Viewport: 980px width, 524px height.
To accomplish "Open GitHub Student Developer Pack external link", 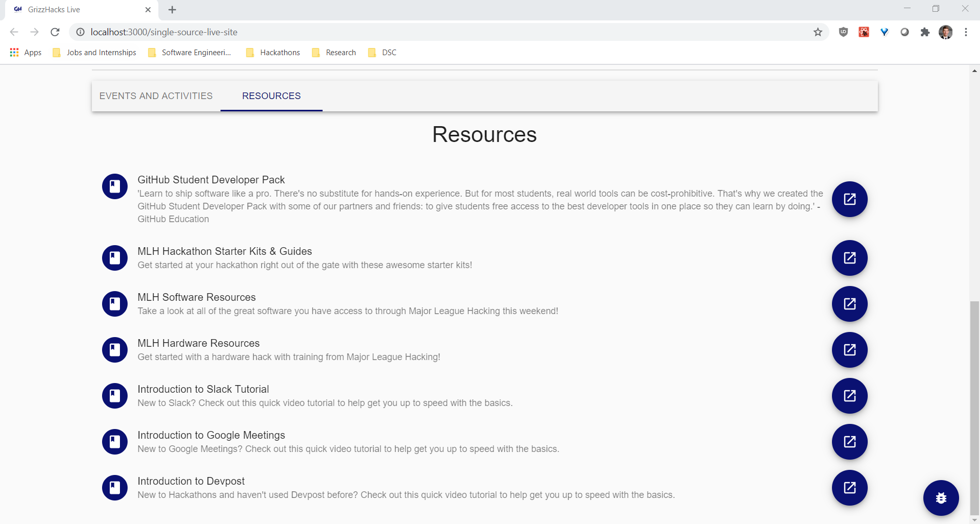I will pyautogui.click(x=849, y=199).
